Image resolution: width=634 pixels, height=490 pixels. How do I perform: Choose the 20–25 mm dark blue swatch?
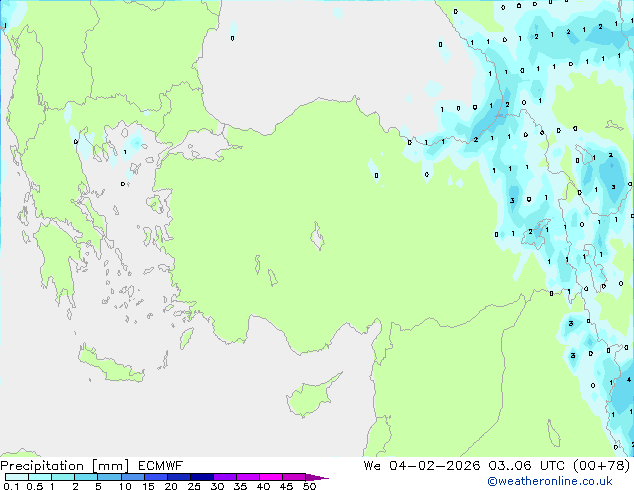point(178,477)
